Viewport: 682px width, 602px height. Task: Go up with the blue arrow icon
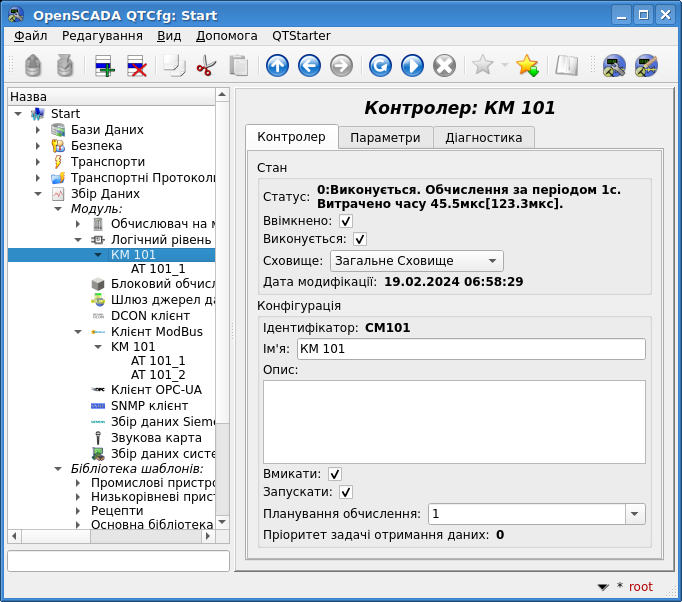(277, 66)
